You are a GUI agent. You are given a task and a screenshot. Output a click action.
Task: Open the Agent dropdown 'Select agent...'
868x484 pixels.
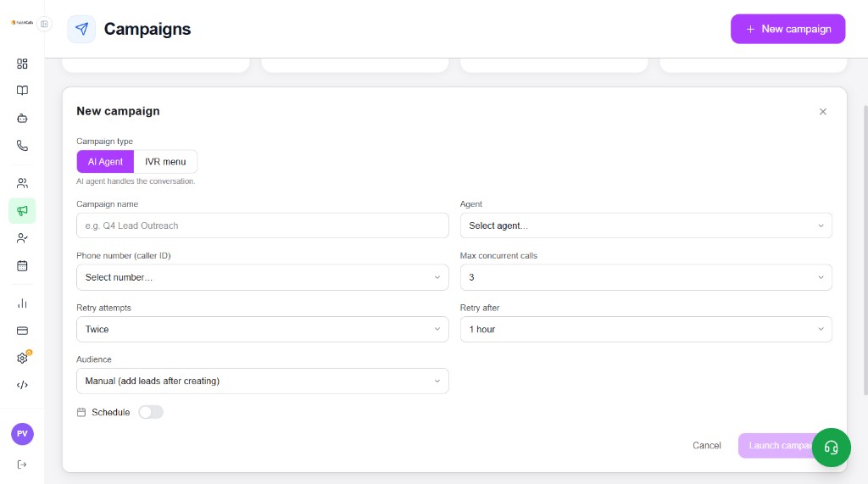tap(646, 226)
